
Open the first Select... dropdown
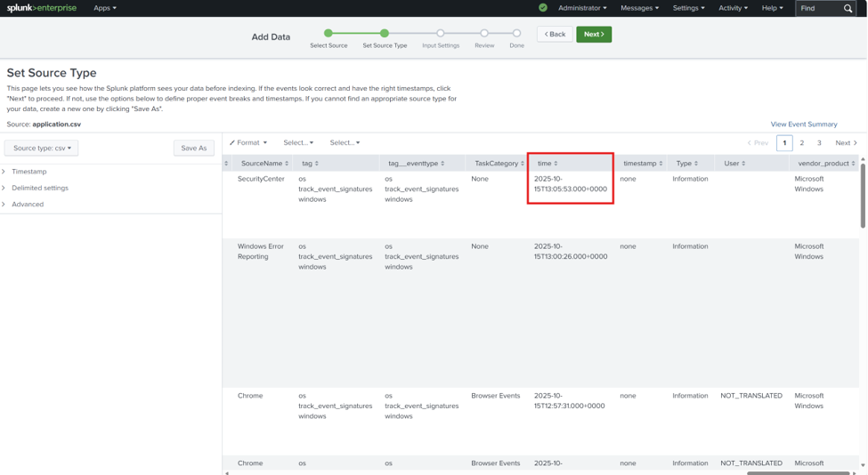coord(298,142)
